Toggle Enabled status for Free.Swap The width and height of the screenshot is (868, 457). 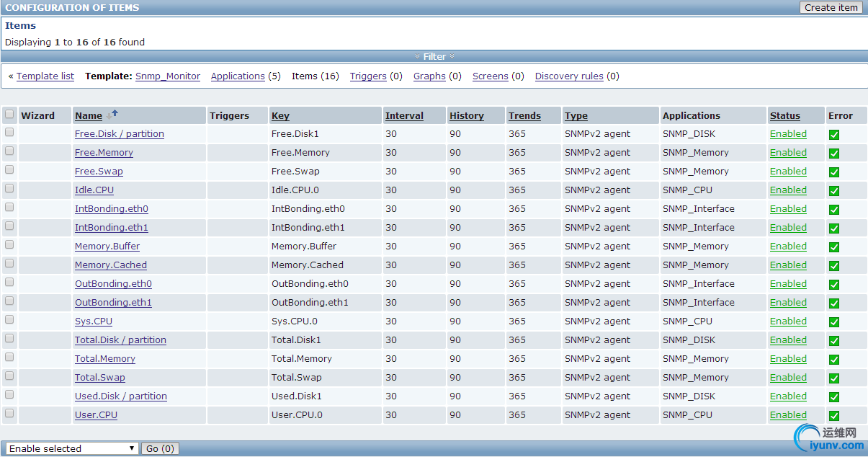tap(788, 172)
